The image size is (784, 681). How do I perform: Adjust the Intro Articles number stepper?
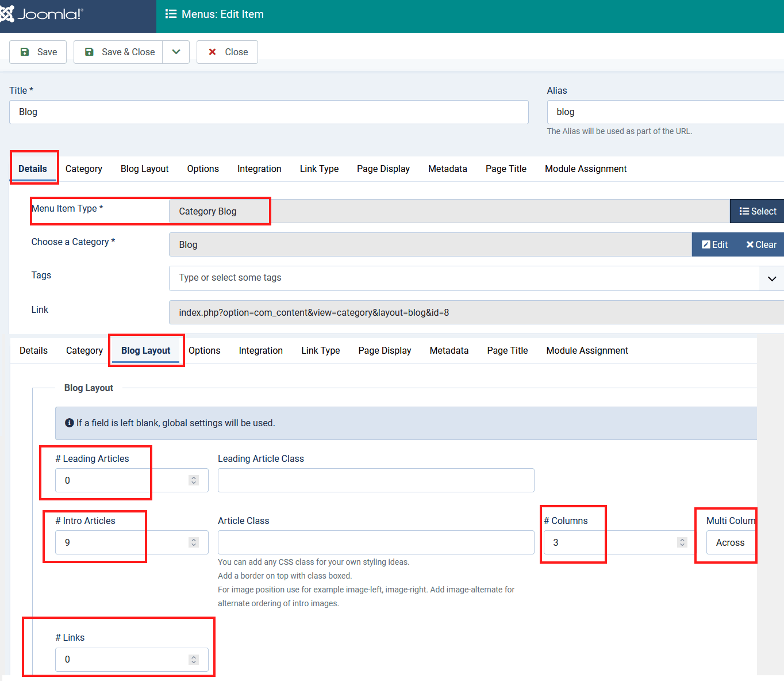[x=194, y=542]
